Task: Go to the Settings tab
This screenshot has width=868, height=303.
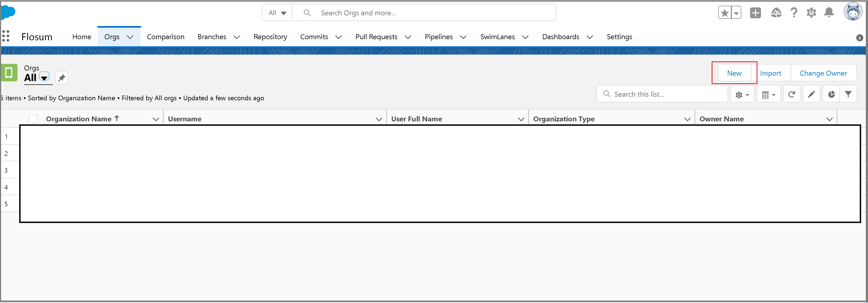Action: 619,37
